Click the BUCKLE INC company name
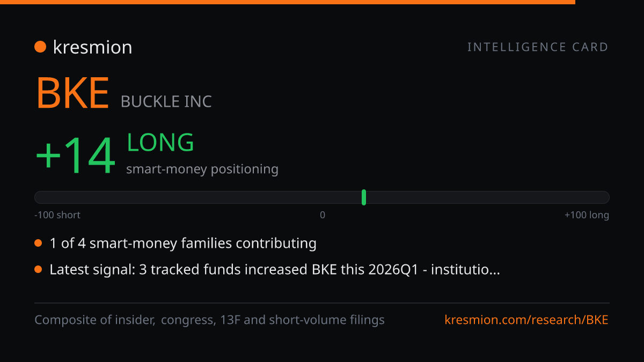The image size is (644, 362). (166, 101)
